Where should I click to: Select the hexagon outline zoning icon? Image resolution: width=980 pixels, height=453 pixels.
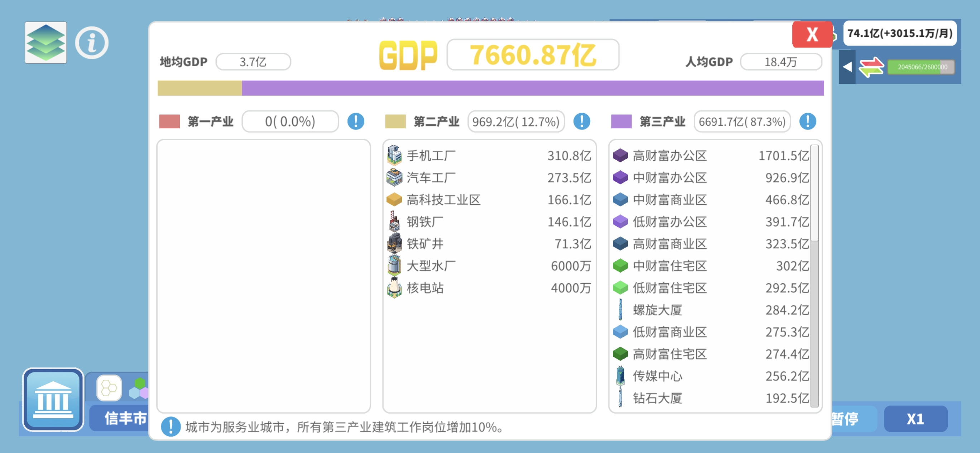[109, 388]
